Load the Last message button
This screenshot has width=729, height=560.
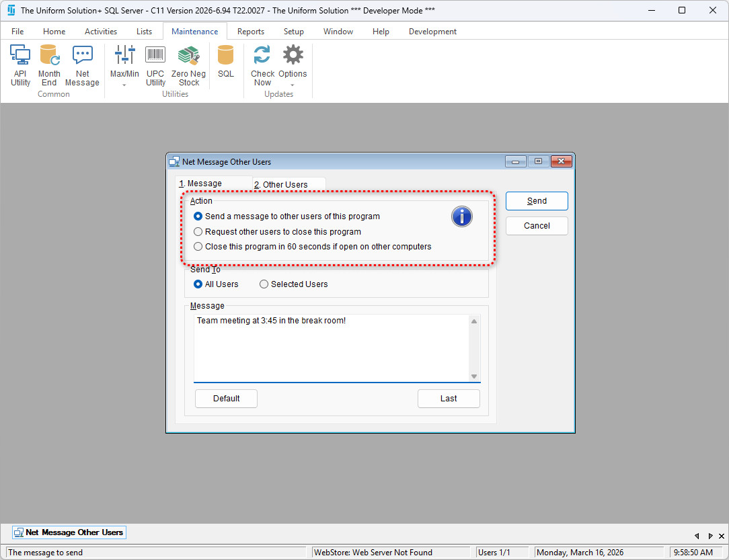click(449, 399)
